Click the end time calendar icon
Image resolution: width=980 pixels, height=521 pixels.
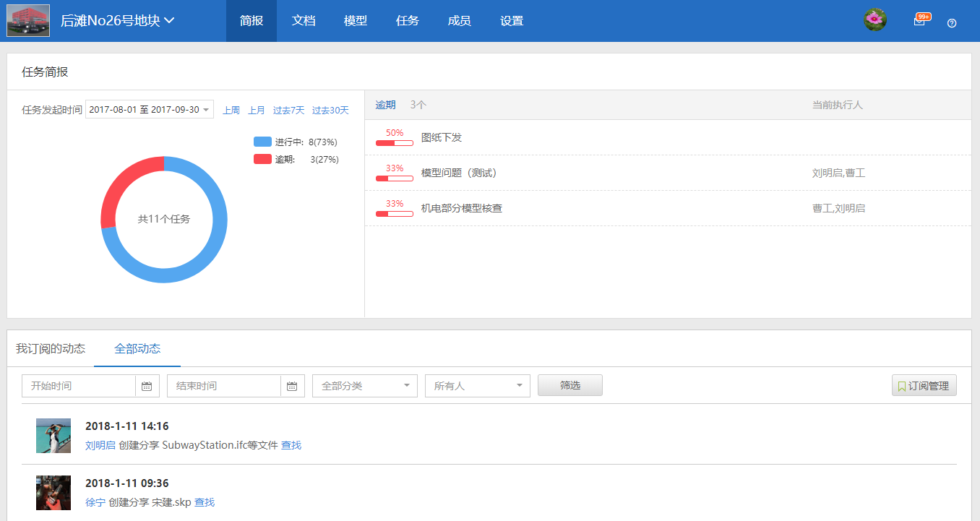[292, 386]
